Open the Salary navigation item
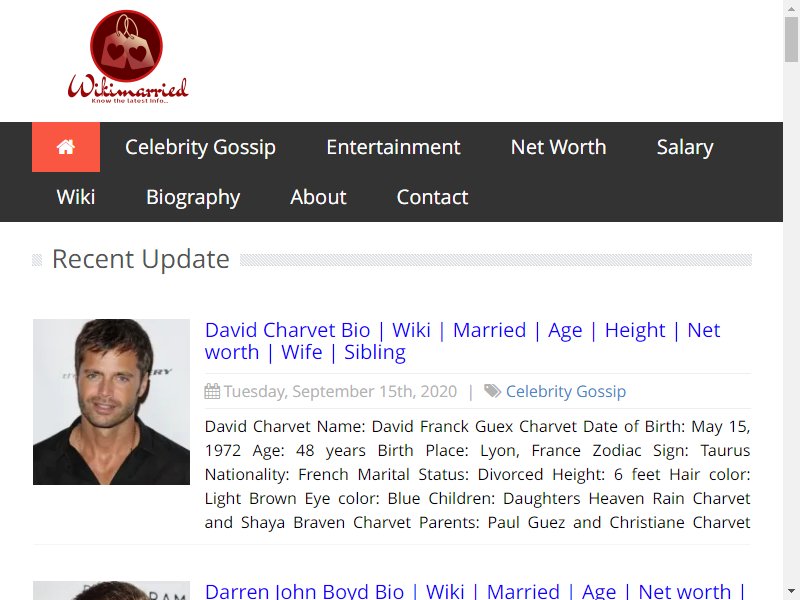800x600 pixels. coord(685,147)
